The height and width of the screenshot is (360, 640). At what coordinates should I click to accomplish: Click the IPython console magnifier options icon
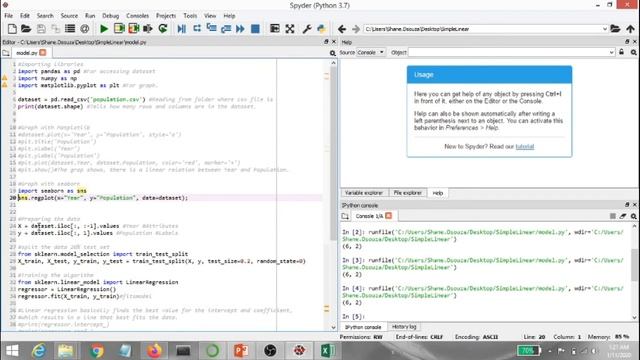(633, 216)
